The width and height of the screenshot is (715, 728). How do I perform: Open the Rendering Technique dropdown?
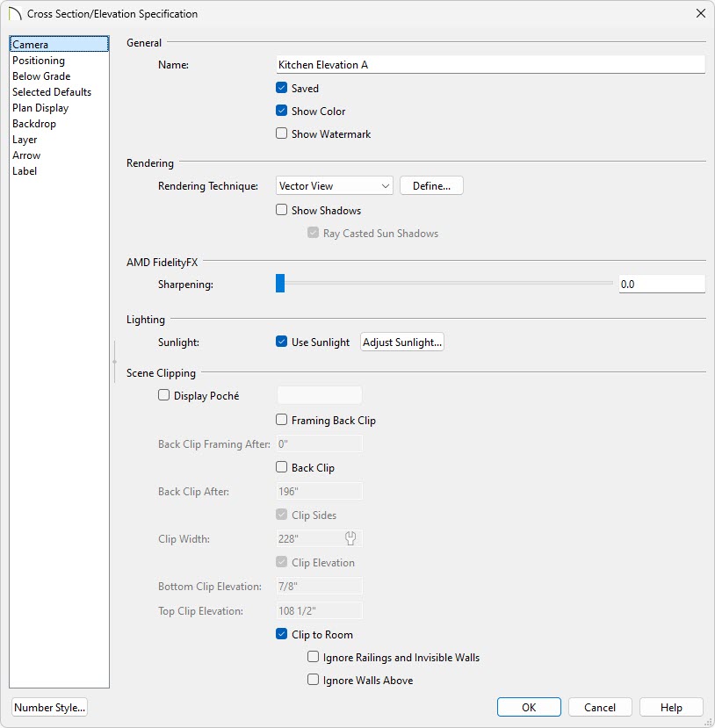(335, 185)
